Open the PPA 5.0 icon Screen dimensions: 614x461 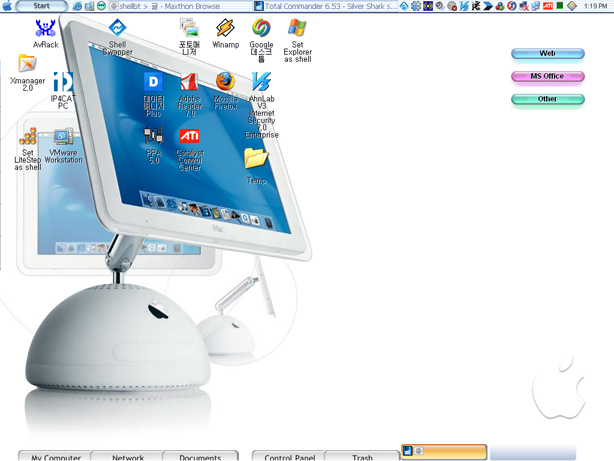point(154,145)
